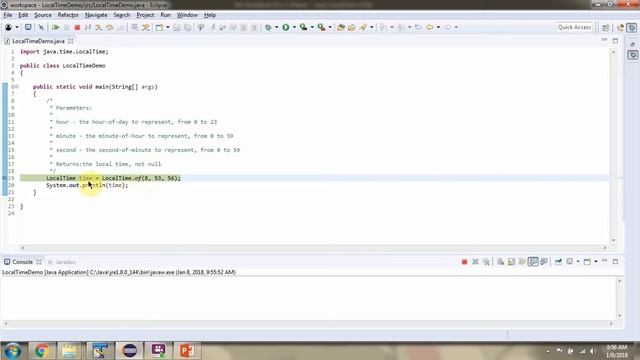
Task: Click the Debug bug icon in toolbar
Action: click(268, 27)
